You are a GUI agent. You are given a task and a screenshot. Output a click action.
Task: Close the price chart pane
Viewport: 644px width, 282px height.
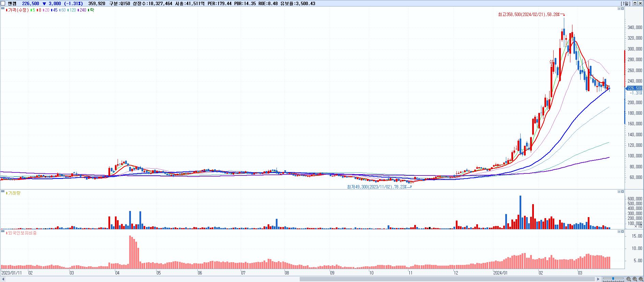(623, 9)
